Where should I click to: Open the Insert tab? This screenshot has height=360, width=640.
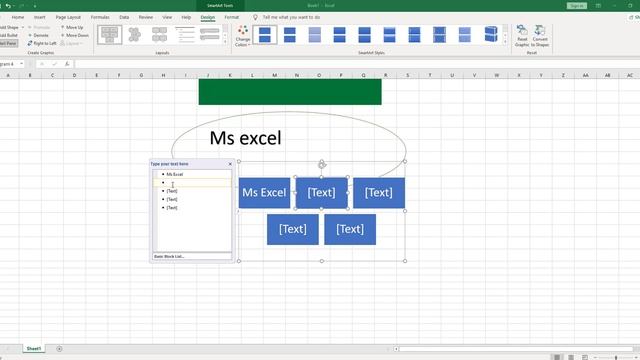[40, 17]
